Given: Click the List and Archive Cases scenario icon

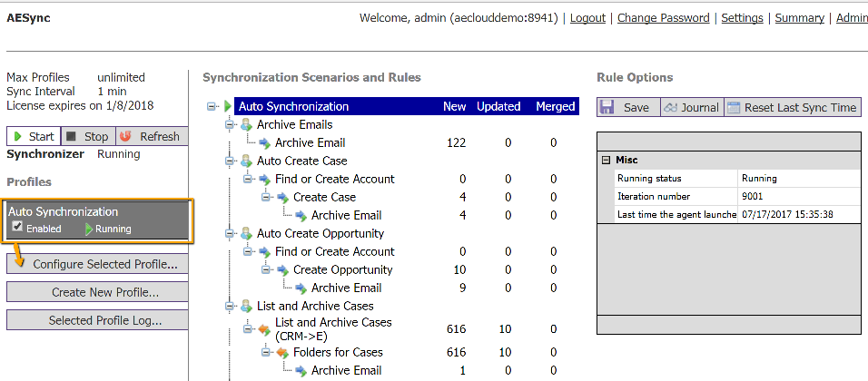Looking at the screenshot, I should pyautogui.click(x=246, y=306).
